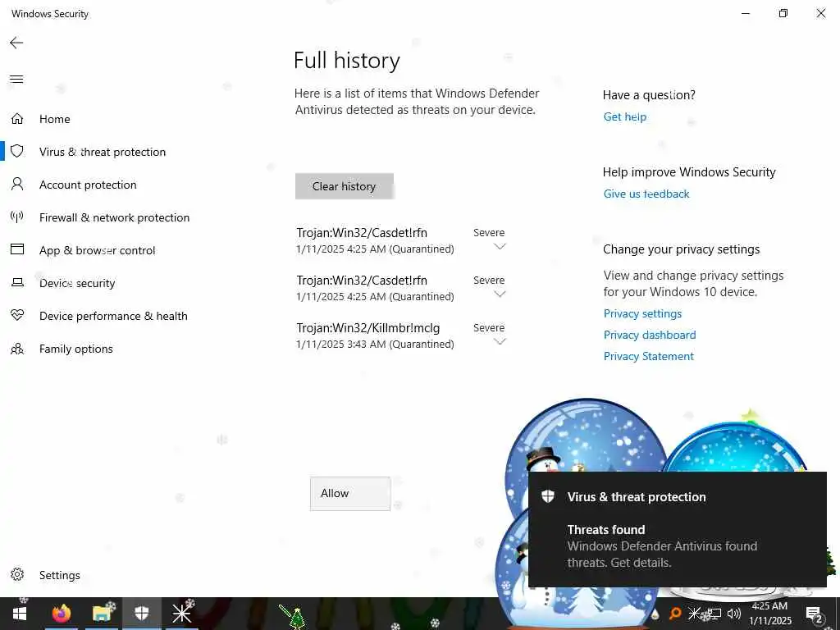
Task: Click the 'Have a question?' heading
Action: (649, 95)
